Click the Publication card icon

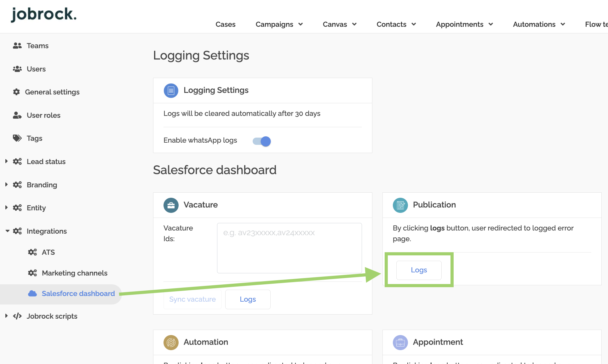click(x=400, y=205)
